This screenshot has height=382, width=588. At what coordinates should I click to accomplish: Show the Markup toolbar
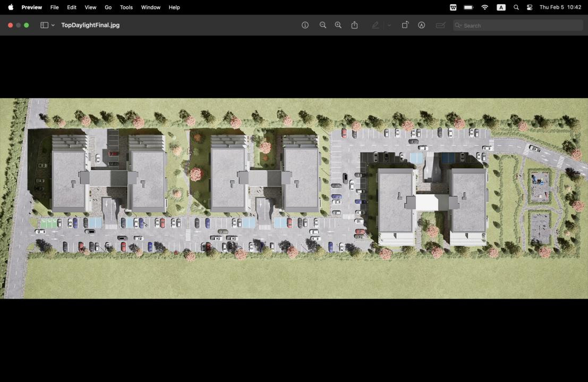tap(421, 25)
